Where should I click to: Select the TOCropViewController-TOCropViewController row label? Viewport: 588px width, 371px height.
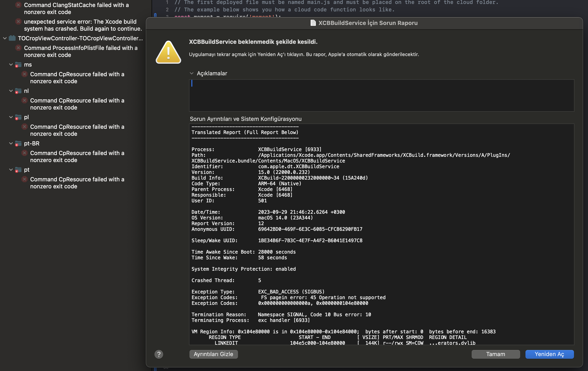tap(80, 38)
